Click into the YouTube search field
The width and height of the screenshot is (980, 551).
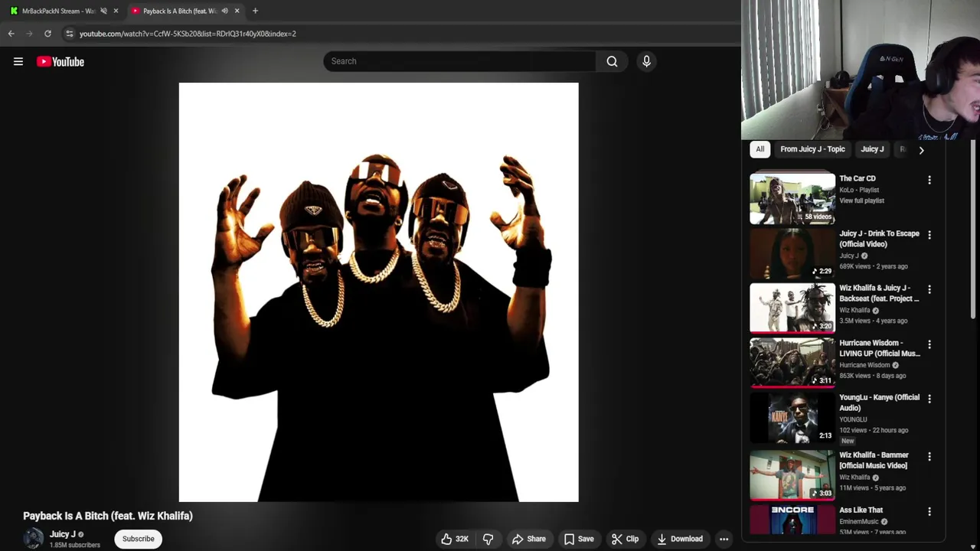pos(459,61)
